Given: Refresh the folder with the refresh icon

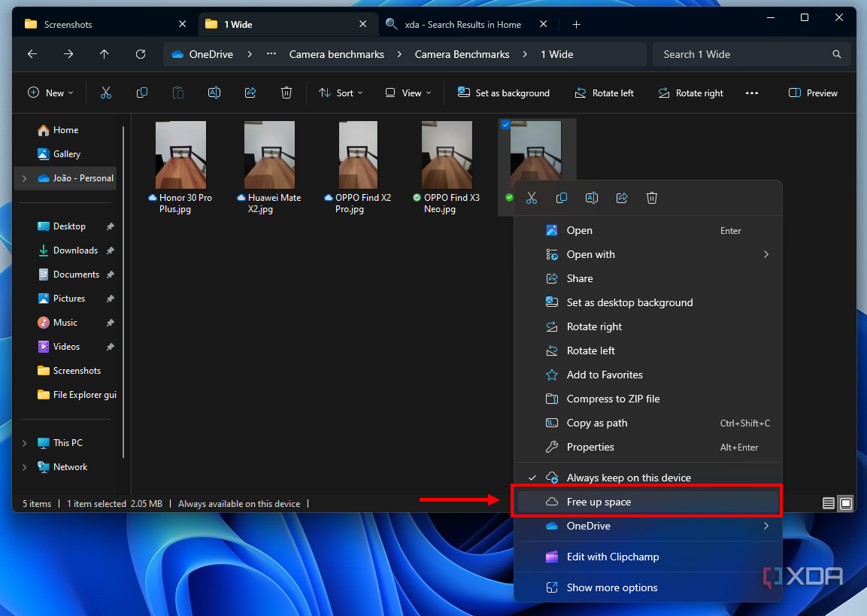Looking at the screenshot, I should pyautogui.click(x=141, y=54).
